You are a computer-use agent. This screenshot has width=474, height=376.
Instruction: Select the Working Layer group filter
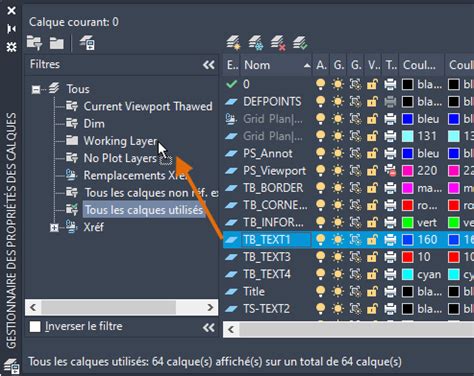(x=120, y=141)
